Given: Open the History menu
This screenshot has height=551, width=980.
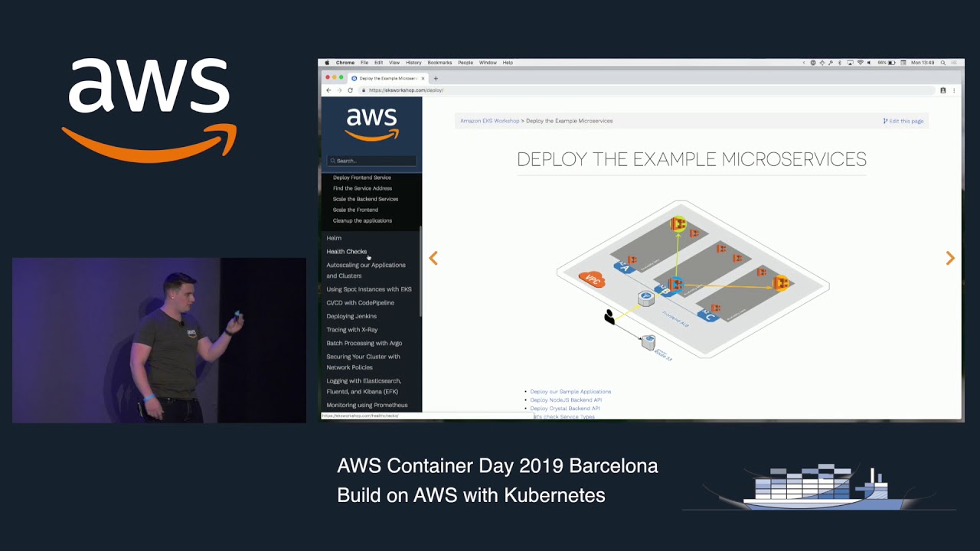Looking at the screenshot, I should tap(413, 63).
